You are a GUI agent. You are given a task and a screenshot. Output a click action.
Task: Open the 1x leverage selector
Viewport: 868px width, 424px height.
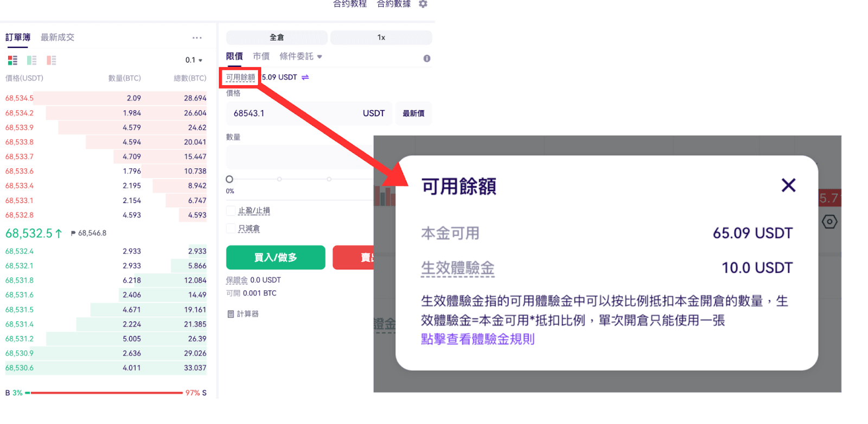pos(381,37)
